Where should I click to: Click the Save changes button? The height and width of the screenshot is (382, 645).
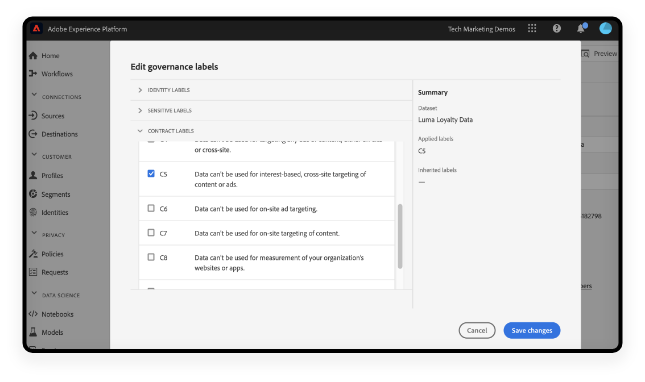point(531,330)
